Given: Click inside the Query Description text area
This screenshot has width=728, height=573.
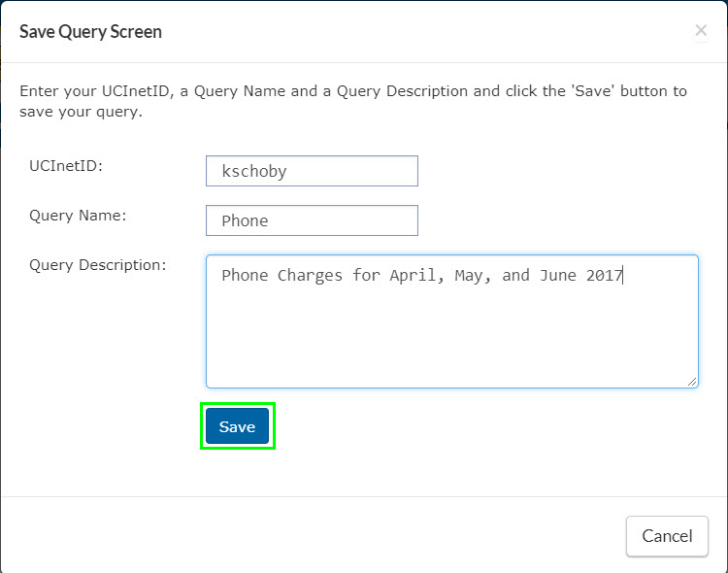Looking at the screenshot, I should point(452,321).
